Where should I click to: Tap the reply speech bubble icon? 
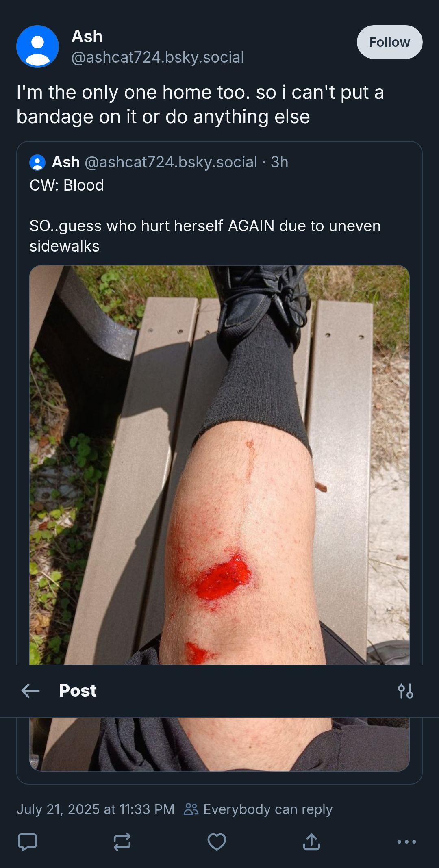(x=28, y=842)
